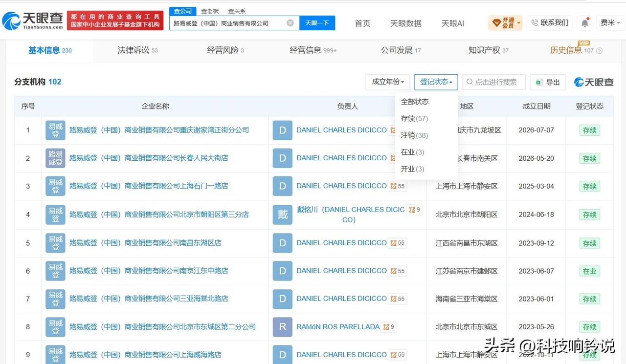626x364 pixels.
Task: Open the D avatar in row 6
Action: pyautogui.click(x=282, y=271)
